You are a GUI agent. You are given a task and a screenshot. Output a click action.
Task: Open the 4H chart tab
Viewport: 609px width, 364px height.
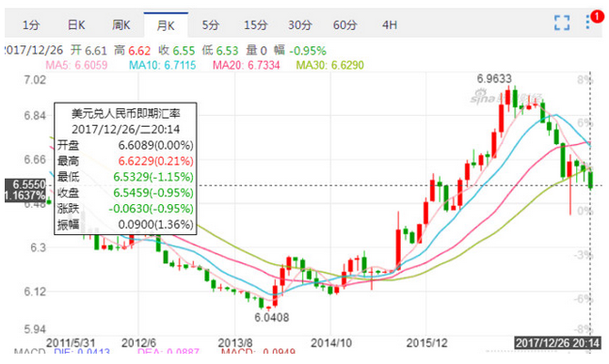click(390, 25)
